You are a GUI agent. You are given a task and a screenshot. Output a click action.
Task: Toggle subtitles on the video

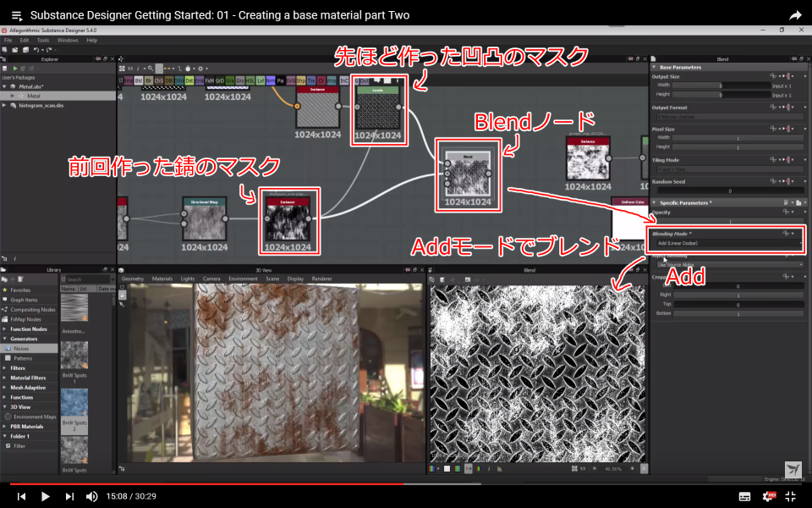coord(744,497)
